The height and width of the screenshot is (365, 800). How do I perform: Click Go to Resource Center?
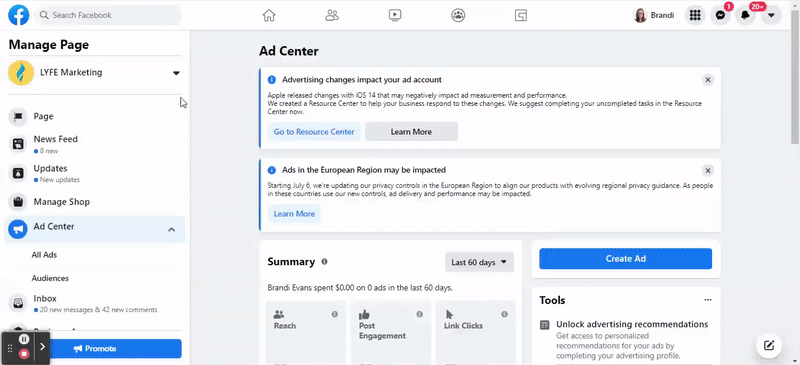314,132
